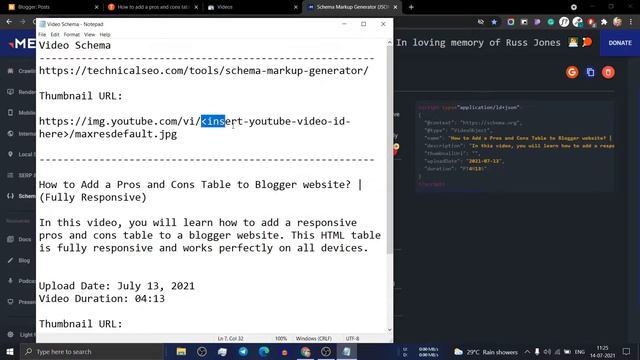The width and height of the screenshot is (640, 360).
Task: Click the crossed-out eye icon in Chrome address bar
Action: point(481,22)
